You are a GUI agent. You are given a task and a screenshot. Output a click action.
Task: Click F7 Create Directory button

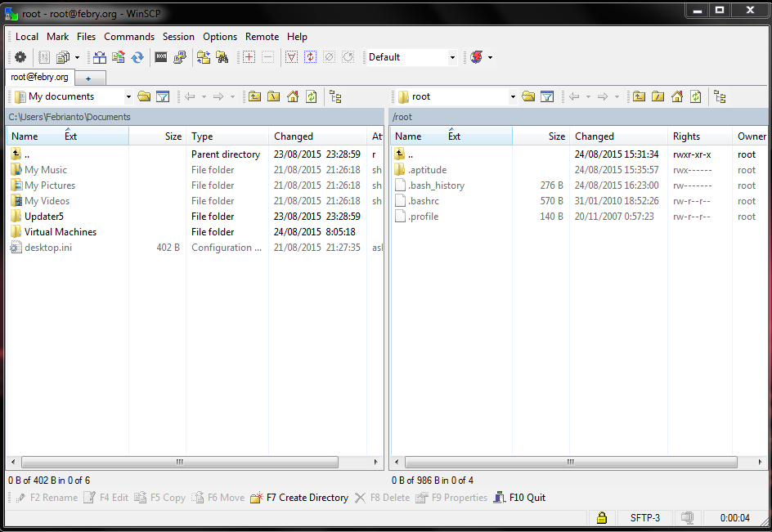click(299, 498)
